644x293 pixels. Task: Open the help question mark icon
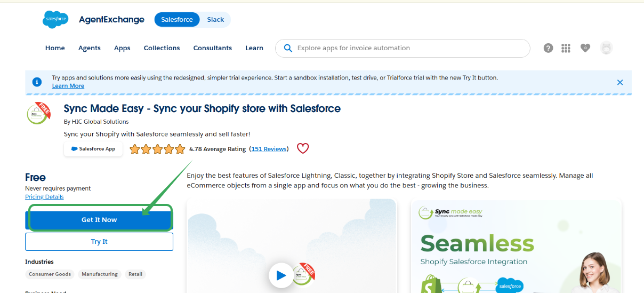pos(548,48)
